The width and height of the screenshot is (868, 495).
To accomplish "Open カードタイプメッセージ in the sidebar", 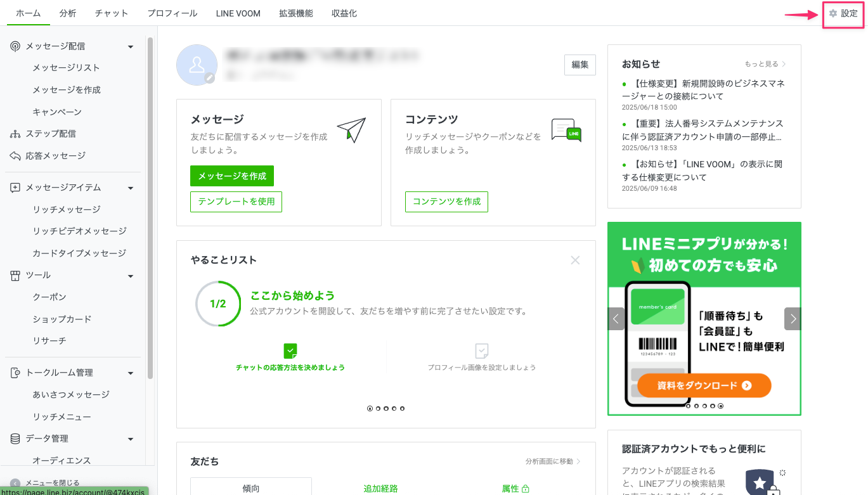I will pyautogui.click(x=79, y=254).
